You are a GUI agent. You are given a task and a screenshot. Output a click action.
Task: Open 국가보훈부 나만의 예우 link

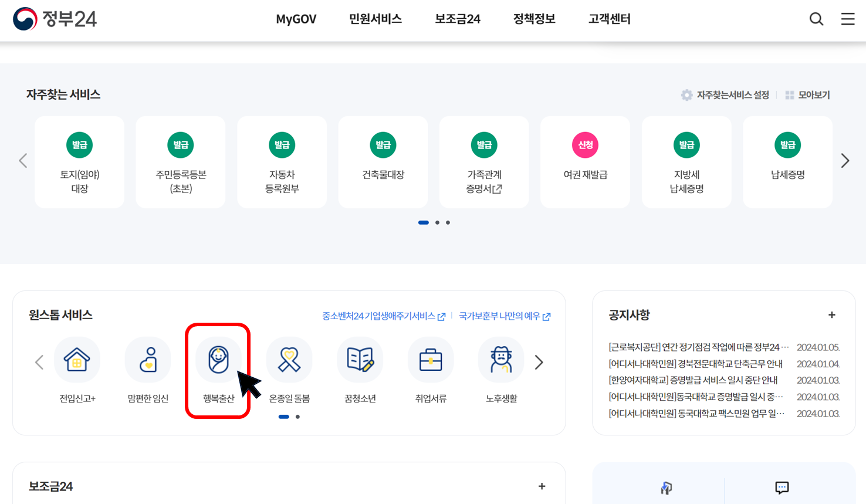pos(505,316)
